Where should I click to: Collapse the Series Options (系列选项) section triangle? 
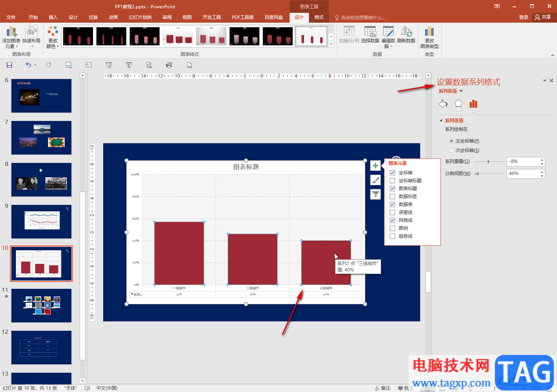441,121
